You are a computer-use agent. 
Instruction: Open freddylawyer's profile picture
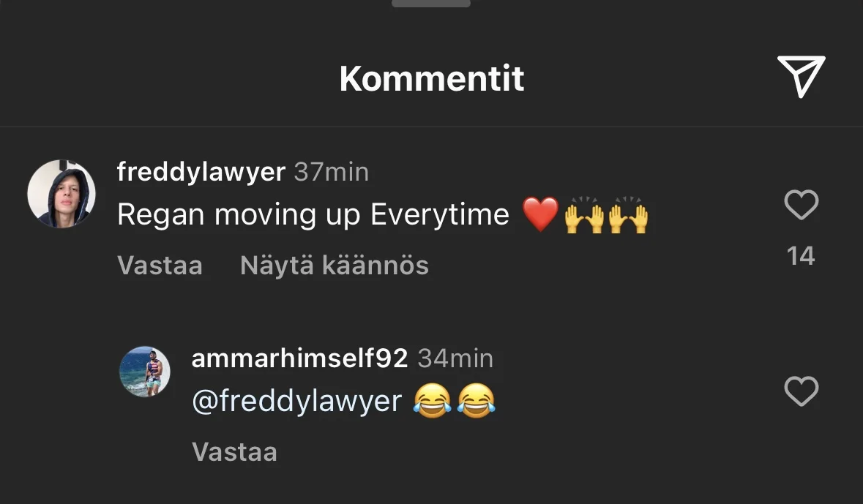tap(61, 194)
